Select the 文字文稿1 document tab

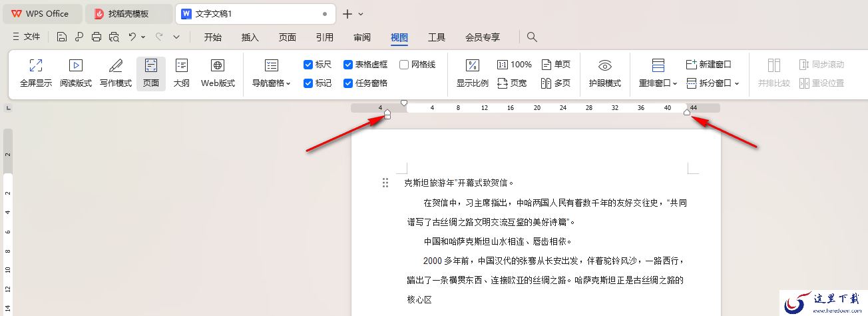[x=256, y=13]
